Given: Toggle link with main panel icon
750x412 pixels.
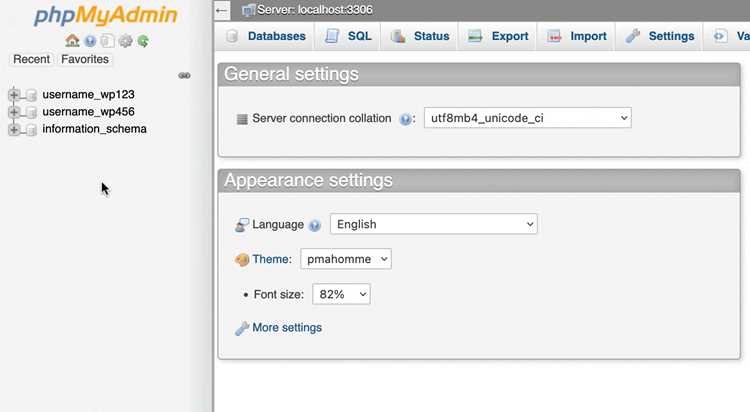Looking at the screenshot, I should (184, 76).
